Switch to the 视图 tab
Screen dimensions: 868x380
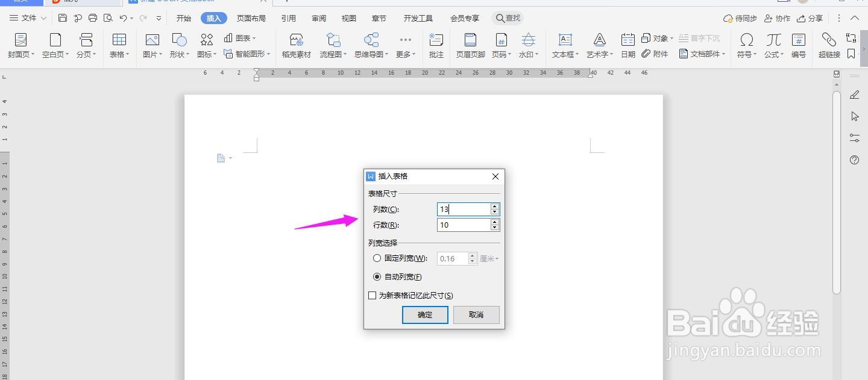349,19
